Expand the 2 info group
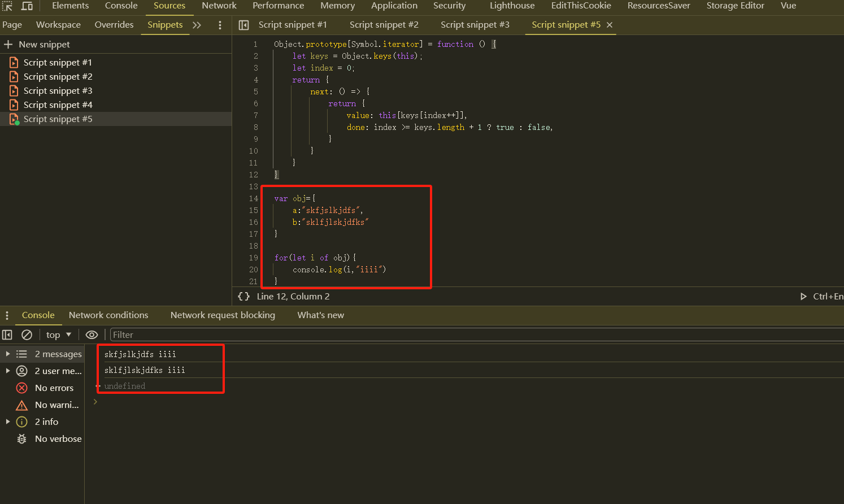This screenshot has height=504, width=844. pyautogui.click(x=8, y=422)
